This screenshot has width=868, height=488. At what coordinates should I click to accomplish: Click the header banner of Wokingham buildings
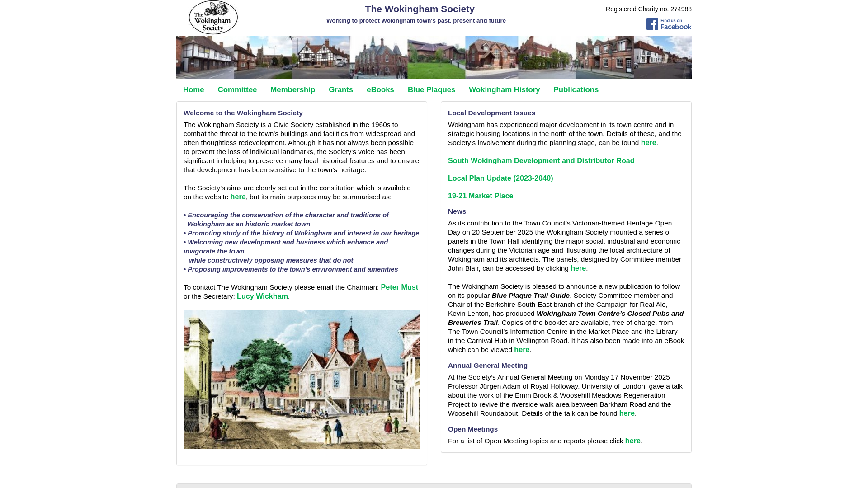tap(434, 57)
